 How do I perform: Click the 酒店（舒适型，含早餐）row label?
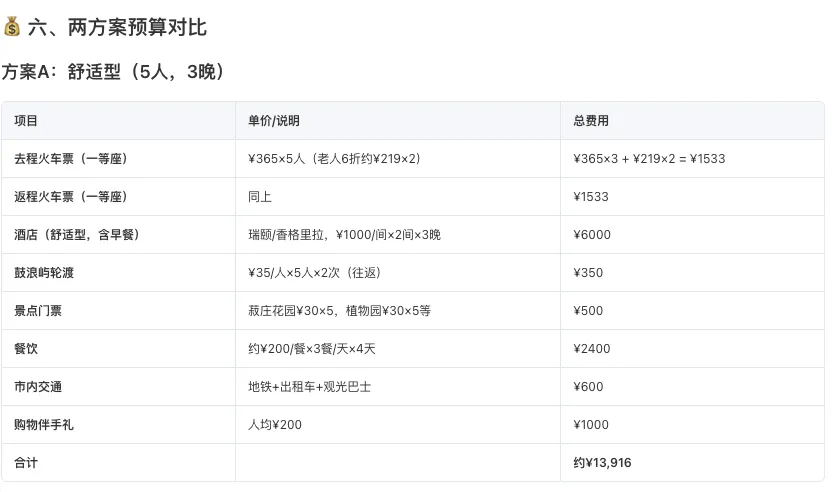[77, 234]
